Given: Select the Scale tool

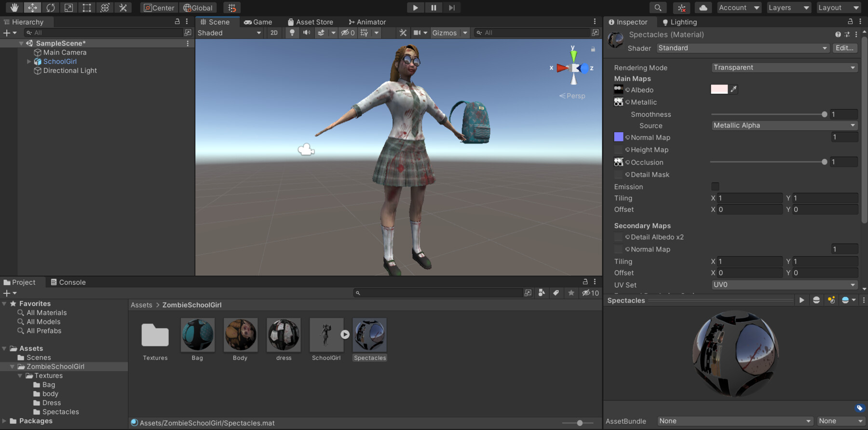Looking at the screenshot, I should (x=68, y=8).
